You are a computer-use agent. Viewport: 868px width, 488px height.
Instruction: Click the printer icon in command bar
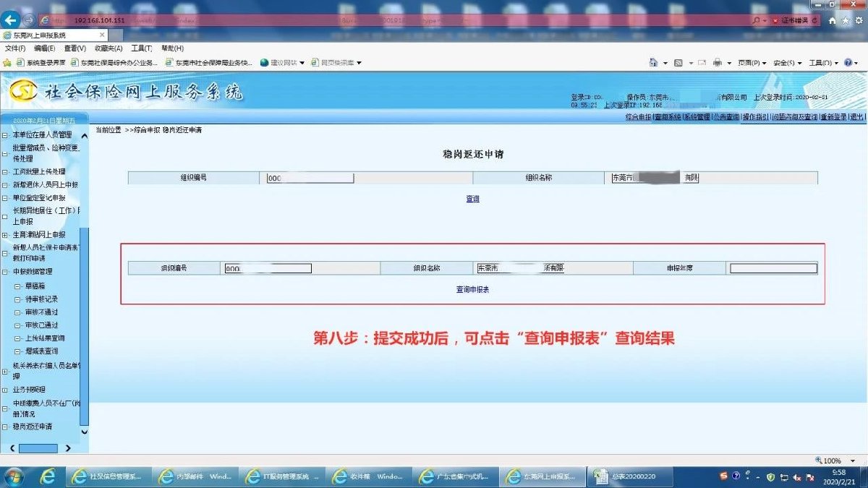click(x=717, y=63)
